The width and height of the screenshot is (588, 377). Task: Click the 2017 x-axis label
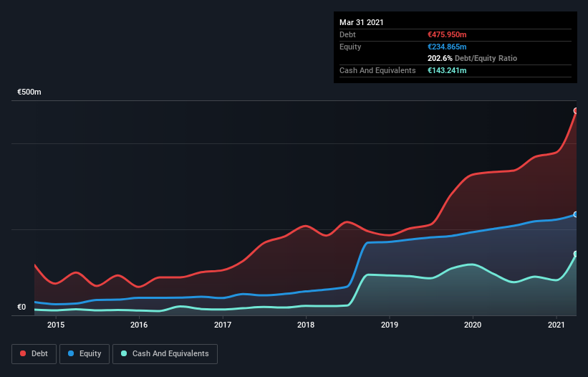click(x=222, y=325)
